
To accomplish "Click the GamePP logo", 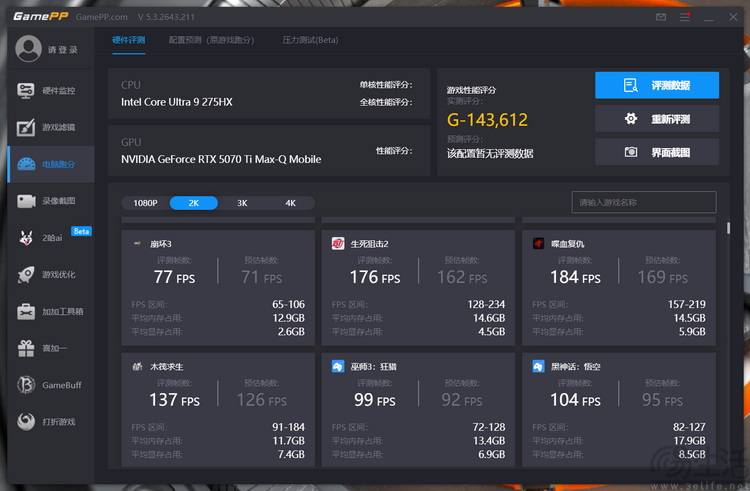I will [41, 17].
